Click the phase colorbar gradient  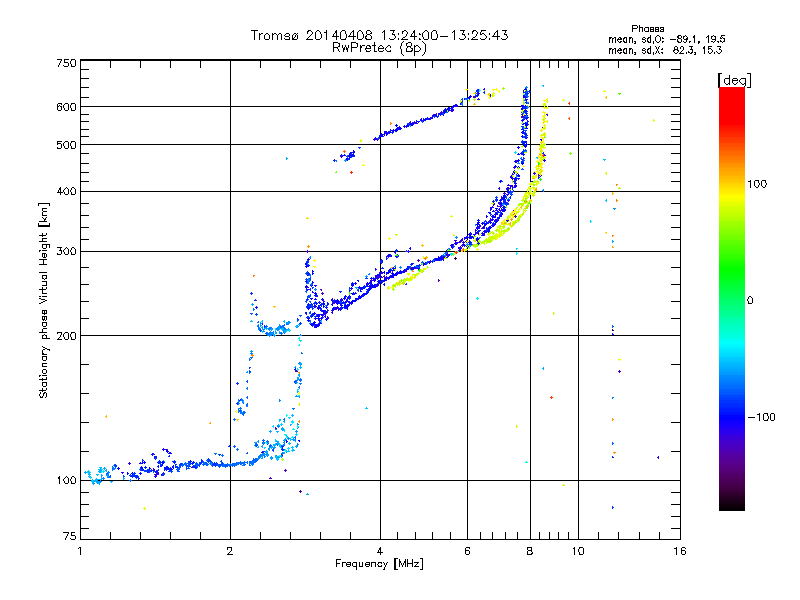click(x=732, y=298)
